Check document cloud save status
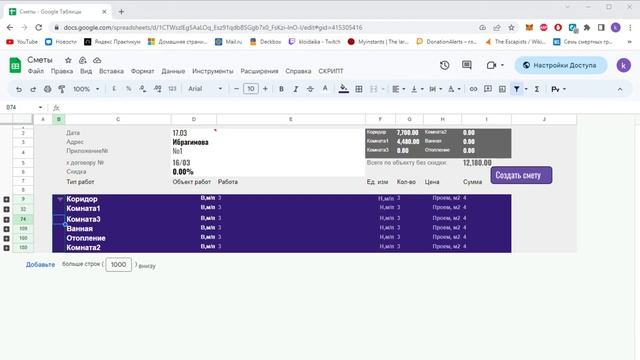 click(x=97, y=60)
